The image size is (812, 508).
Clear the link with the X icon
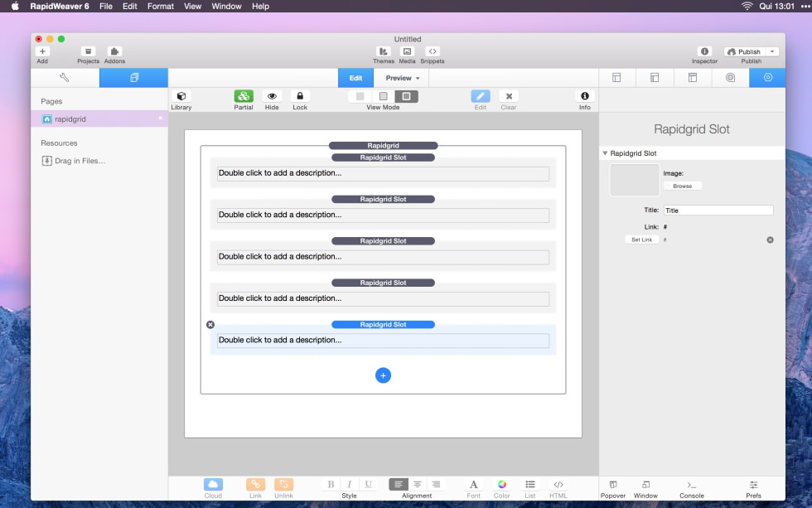tap(770, 239)
